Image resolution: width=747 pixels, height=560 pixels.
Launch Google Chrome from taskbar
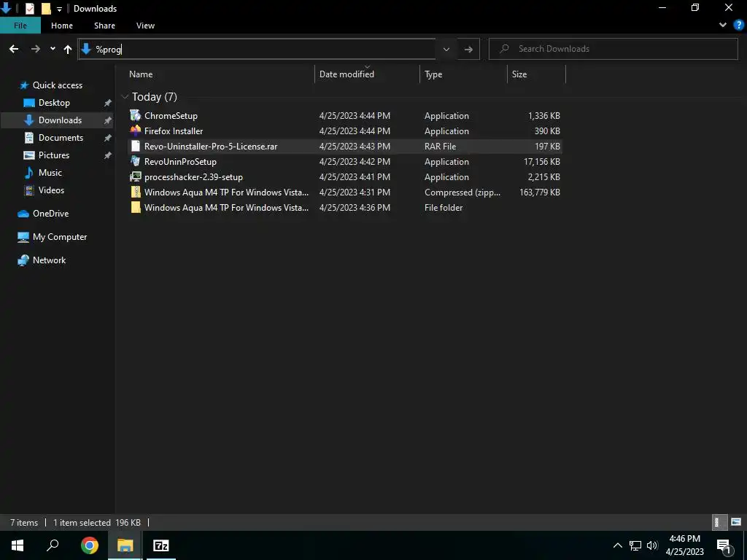(90, 545)
